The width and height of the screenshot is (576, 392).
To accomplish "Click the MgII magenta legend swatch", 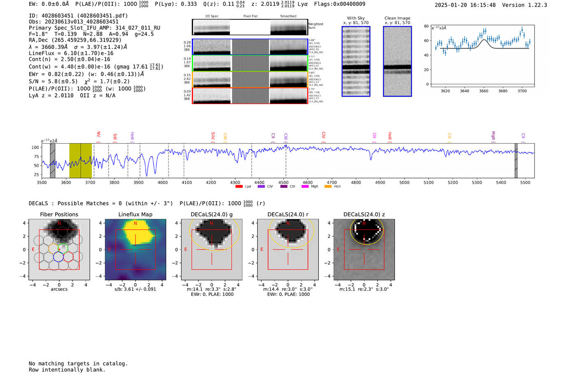I will (x=305, y=187).
